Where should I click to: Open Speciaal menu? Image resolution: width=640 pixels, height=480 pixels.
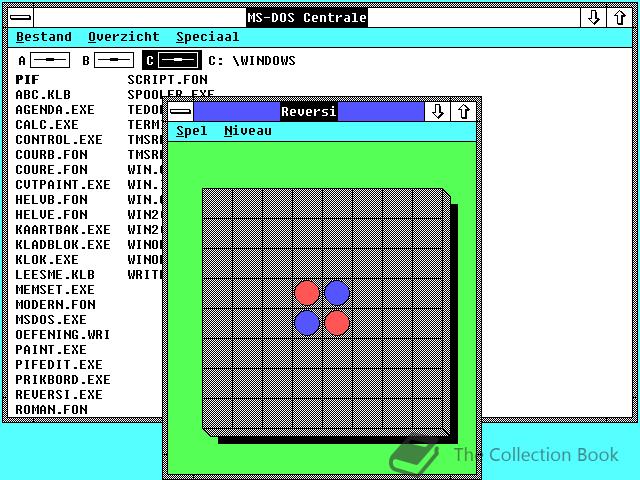tap(208, 37)
